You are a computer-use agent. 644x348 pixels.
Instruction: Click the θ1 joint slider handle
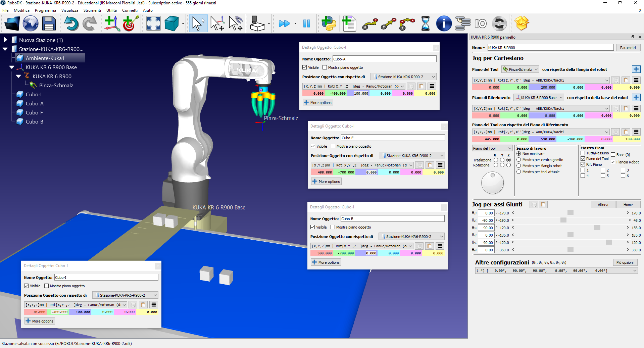[x=571, y=213]
